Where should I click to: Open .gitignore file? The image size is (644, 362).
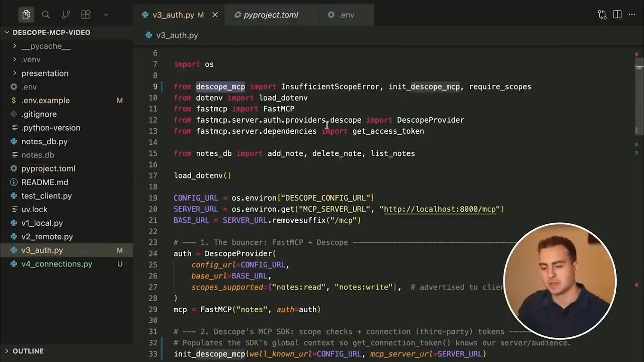66,114
